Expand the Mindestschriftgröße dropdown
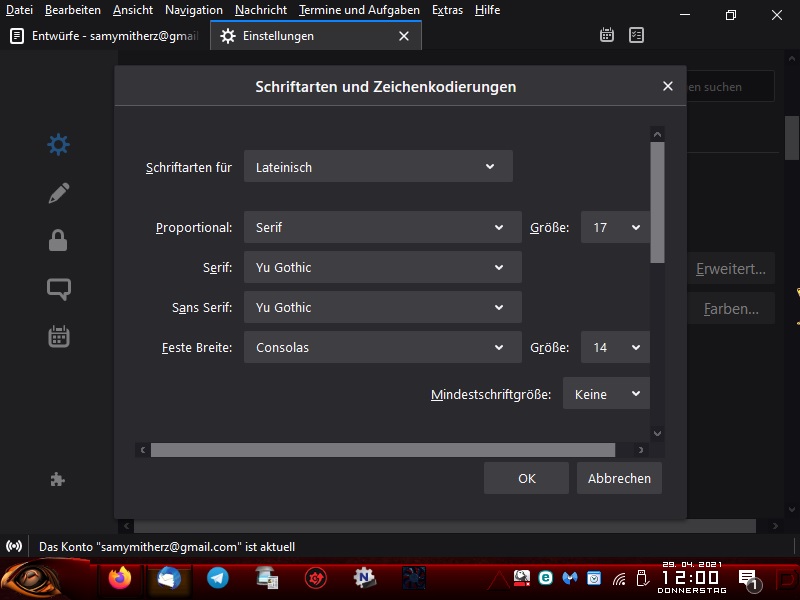 (x=606, y=394)
